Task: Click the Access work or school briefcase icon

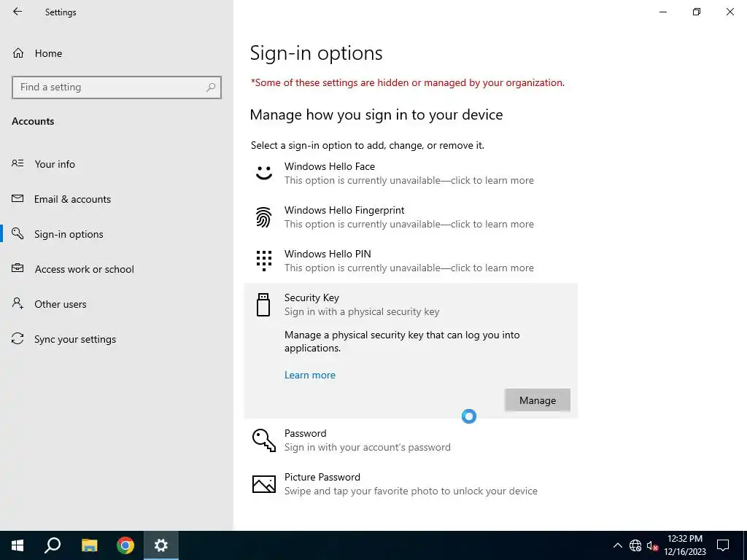Action: coord(18,268)
